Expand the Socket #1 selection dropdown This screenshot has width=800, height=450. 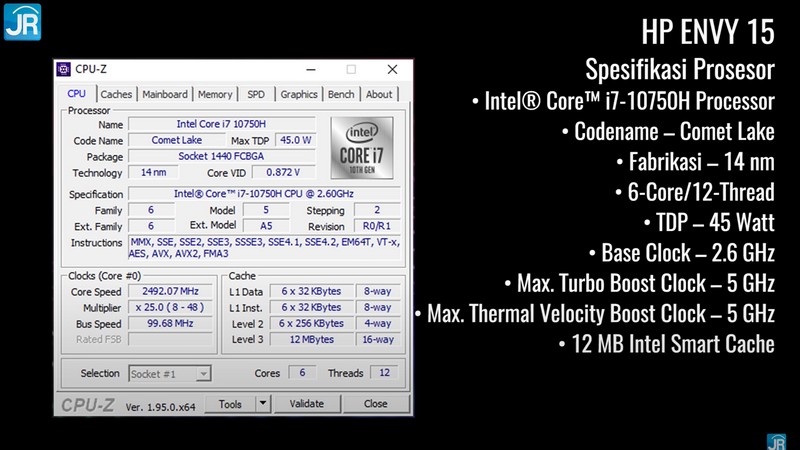tap(203, 374)
